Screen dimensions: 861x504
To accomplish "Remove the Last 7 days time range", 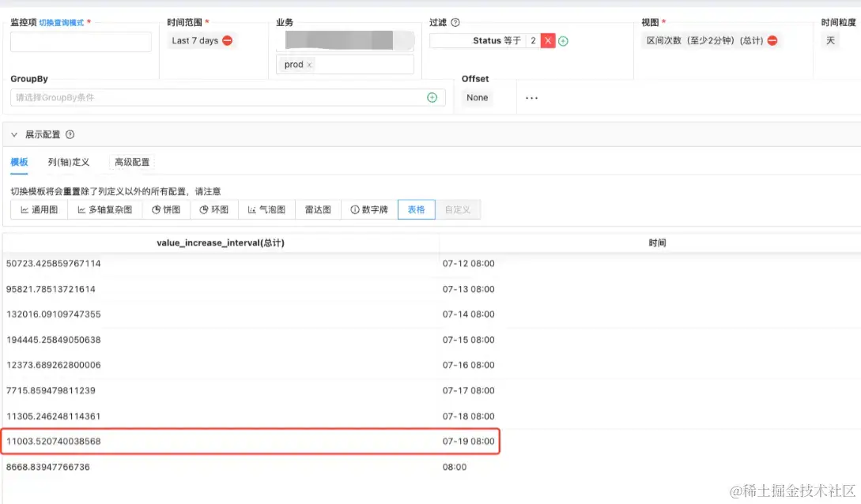I will [228, 40].
